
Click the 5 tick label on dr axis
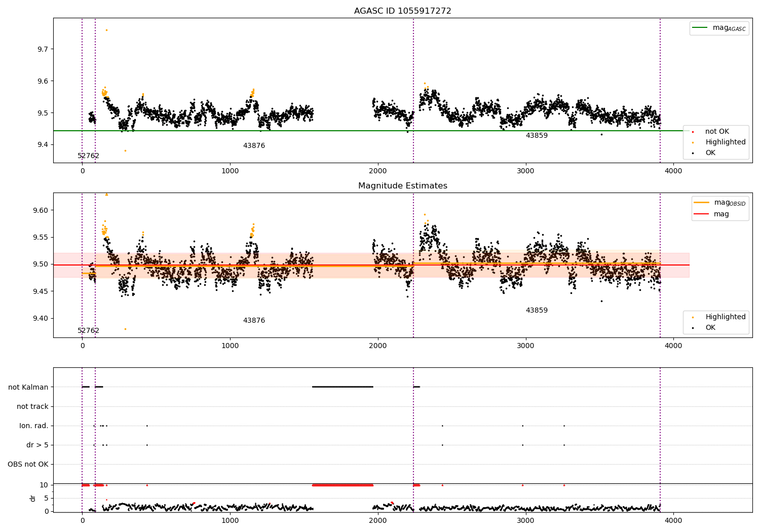click(46, 498)
